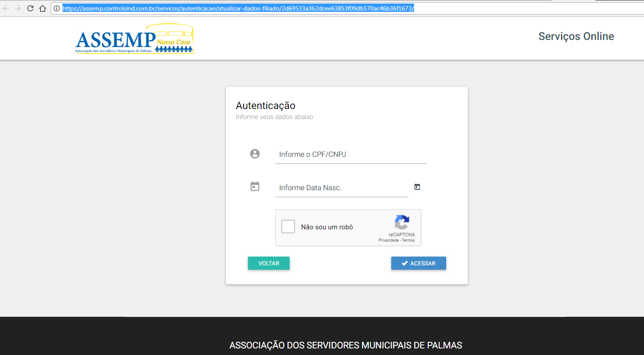Click the person icon beside CPF/CNPJ field
Screen dimensions: 644x355
pyautogui.click(x=255, y=154)
